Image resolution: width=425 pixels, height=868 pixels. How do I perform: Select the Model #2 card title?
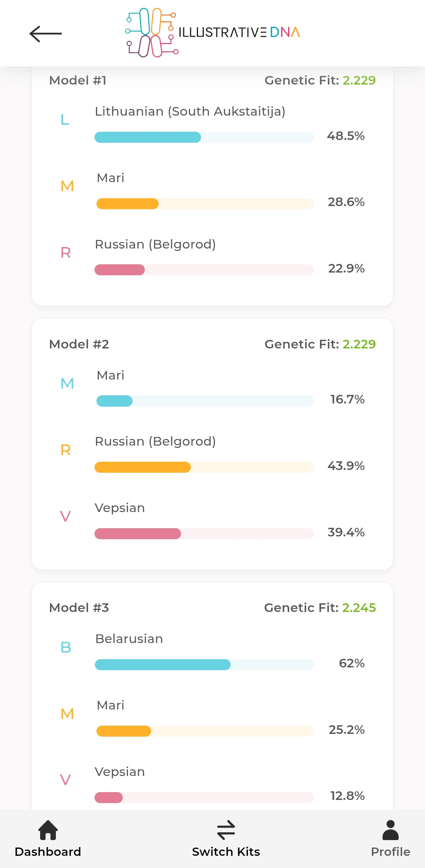point(79,345)
